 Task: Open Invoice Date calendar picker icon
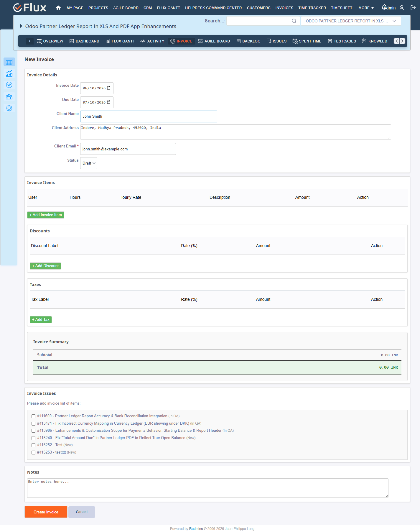[x=109, y=88]
